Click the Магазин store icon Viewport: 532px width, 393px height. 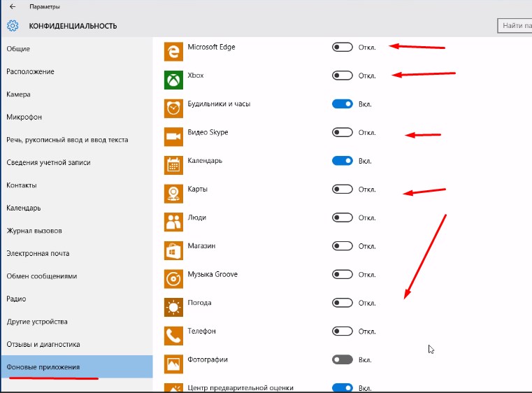tap(173, 250)
